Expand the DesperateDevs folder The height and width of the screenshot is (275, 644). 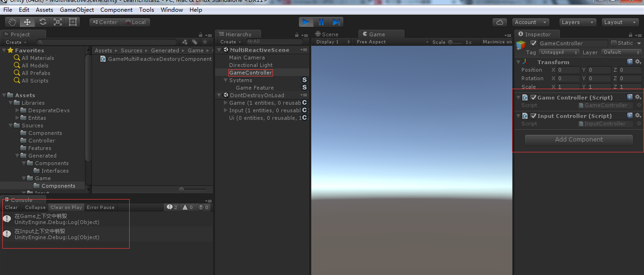[x=17, y=110]
